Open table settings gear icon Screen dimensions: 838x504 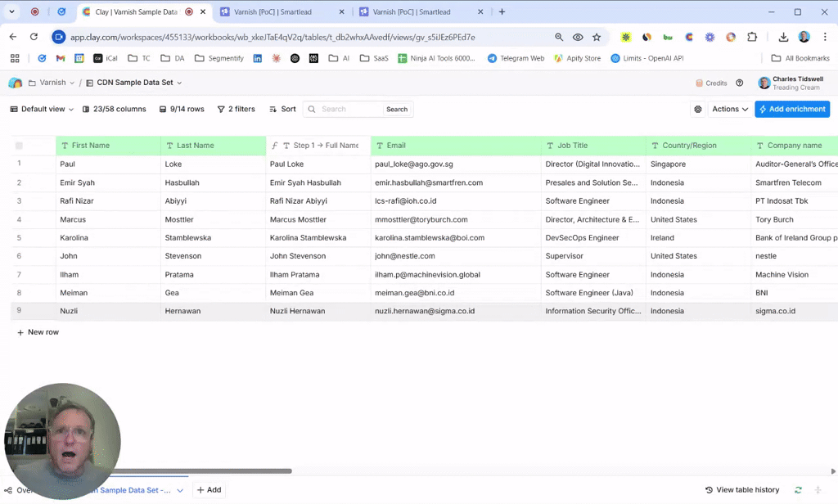click(698, 109)
